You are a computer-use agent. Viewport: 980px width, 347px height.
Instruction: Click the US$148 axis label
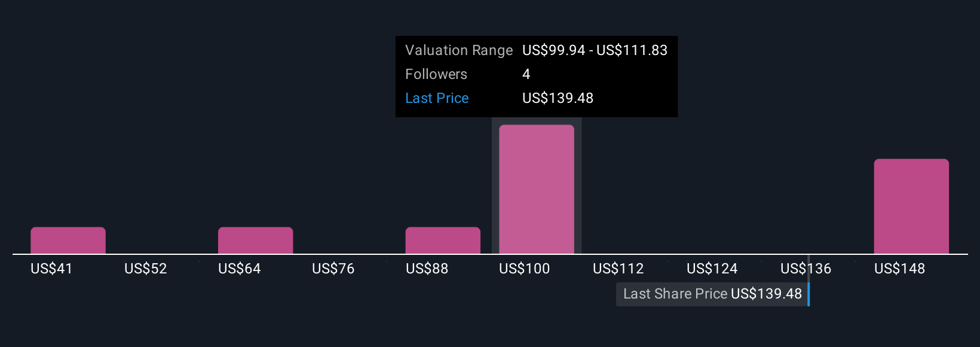[x=900, y=269]
